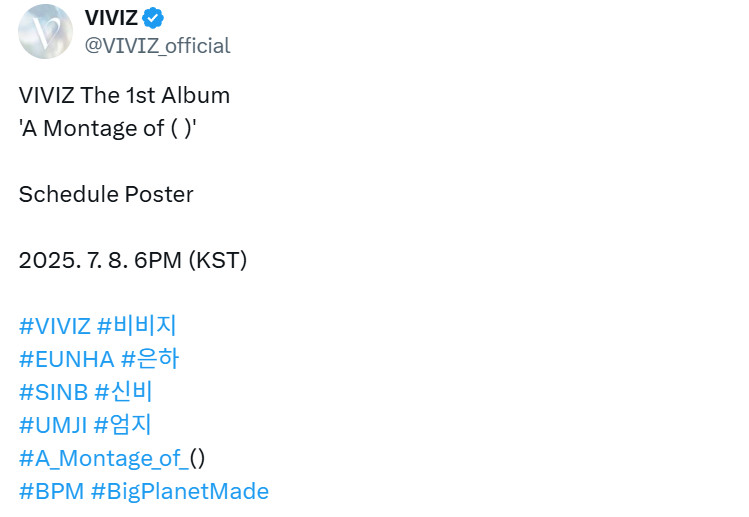Screen dimensions: 749x517
Task: Click the 'Schedule Poster' text
Action: pos(106,194)
